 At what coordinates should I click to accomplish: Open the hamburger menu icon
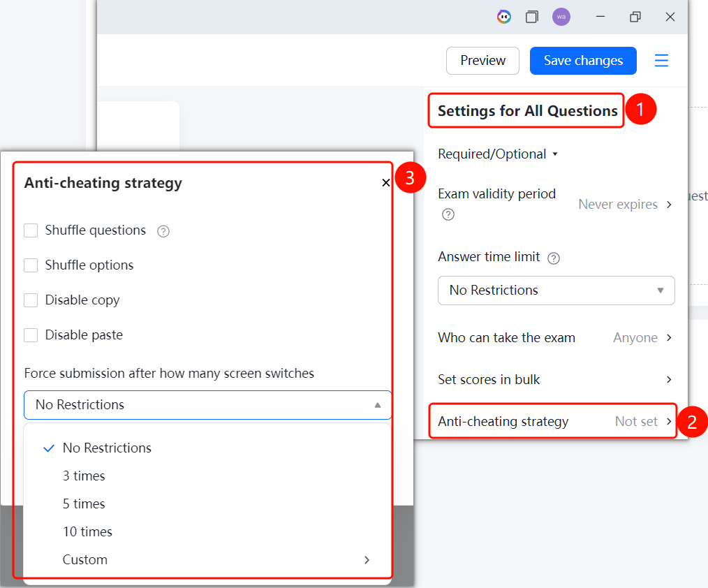pos(661,61)
